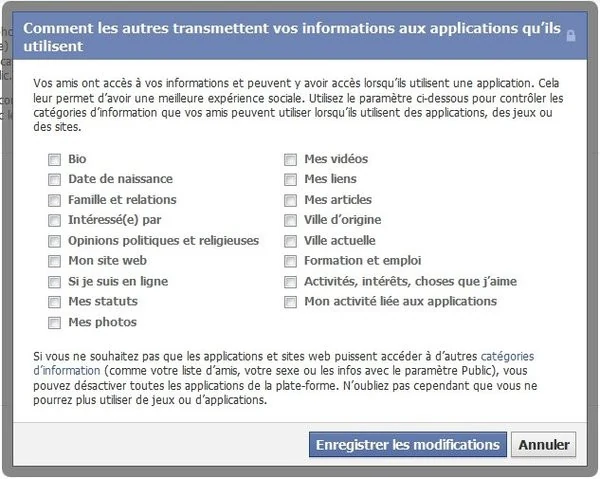Check the Mes articles box
This screenshot has height=479, width=600.
click(290, 200)
